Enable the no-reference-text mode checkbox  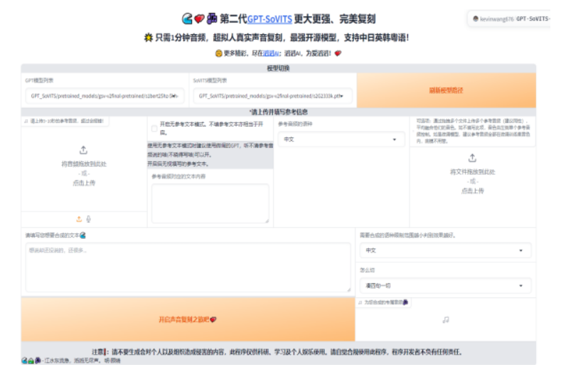154,129
